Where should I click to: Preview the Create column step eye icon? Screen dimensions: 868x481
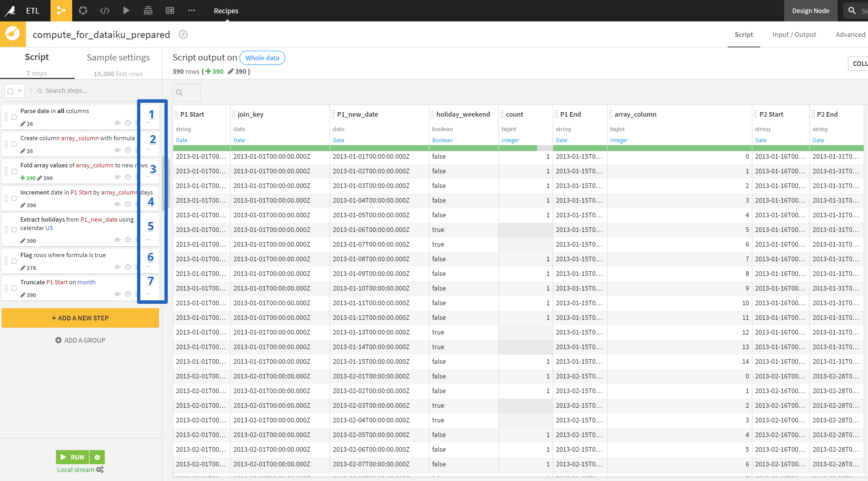pos(117,150)
